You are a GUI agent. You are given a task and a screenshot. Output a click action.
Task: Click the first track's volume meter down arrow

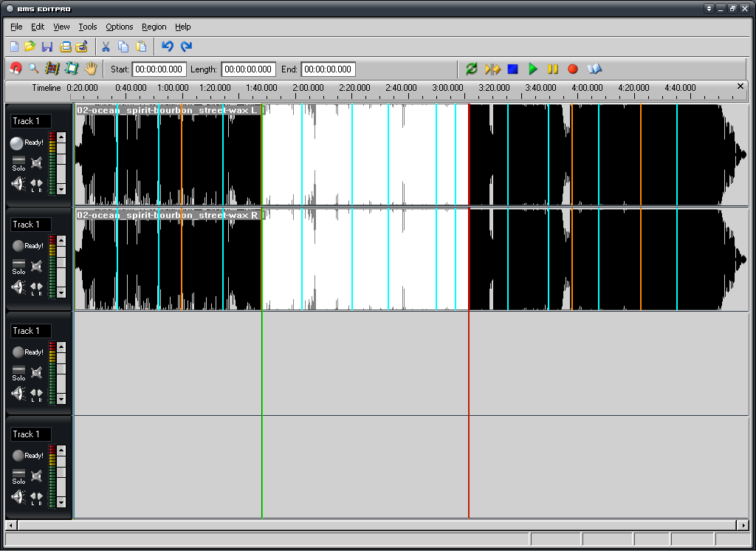(61, 190)
